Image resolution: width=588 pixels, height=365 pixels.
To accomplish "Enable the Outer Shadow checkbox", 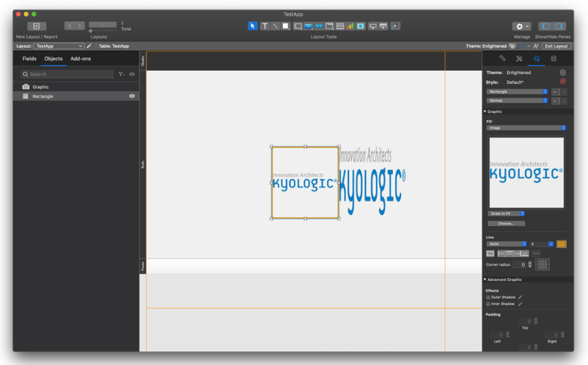I will click(488, 297).
